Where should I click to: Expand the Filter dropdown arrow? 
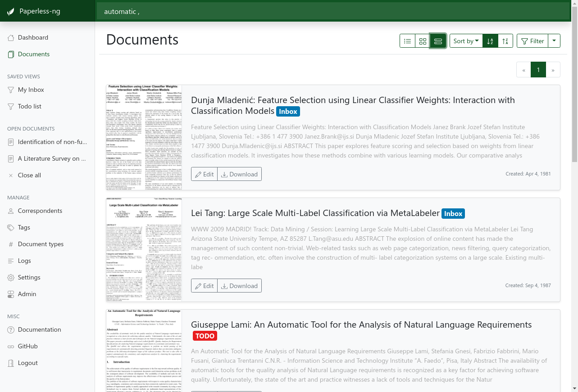click(554, 41)
